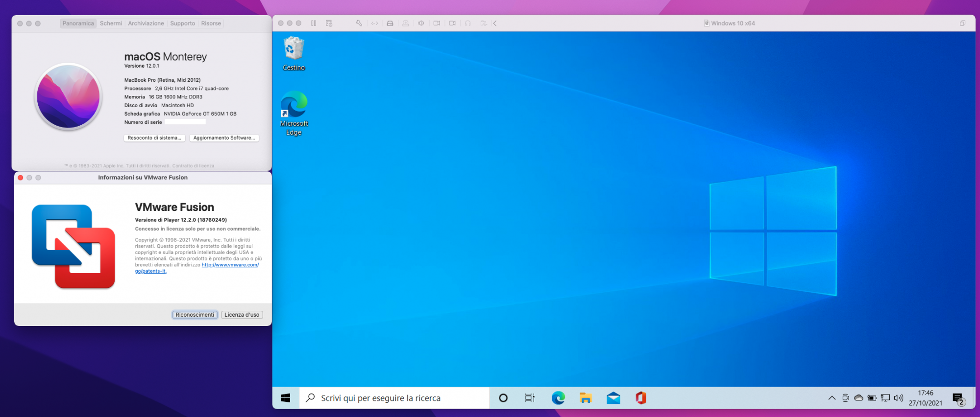Toggle Windows Task View button
Image resolution: width=980 pixels, height=417 pixels.
(530, 398)
